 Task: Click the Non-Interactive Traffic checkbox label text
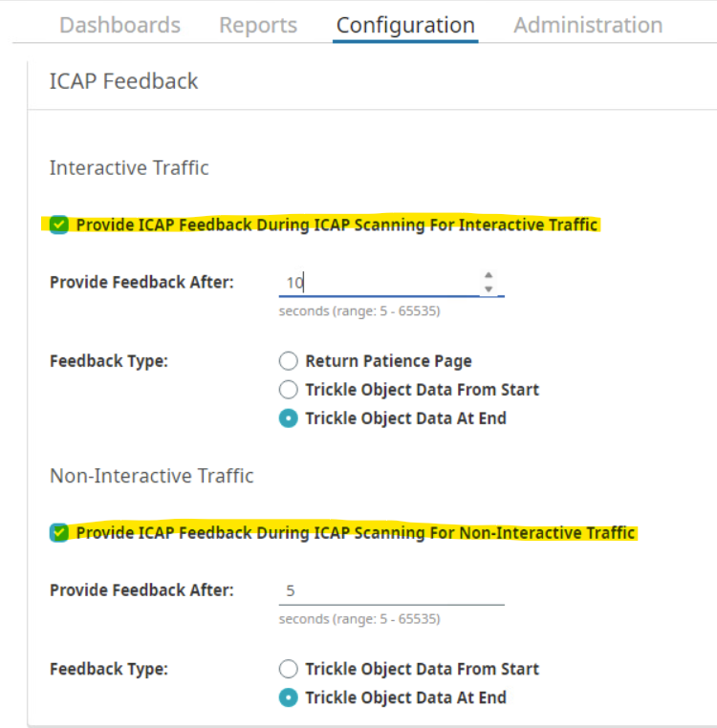pyautogui.click(x=356, y=533)
